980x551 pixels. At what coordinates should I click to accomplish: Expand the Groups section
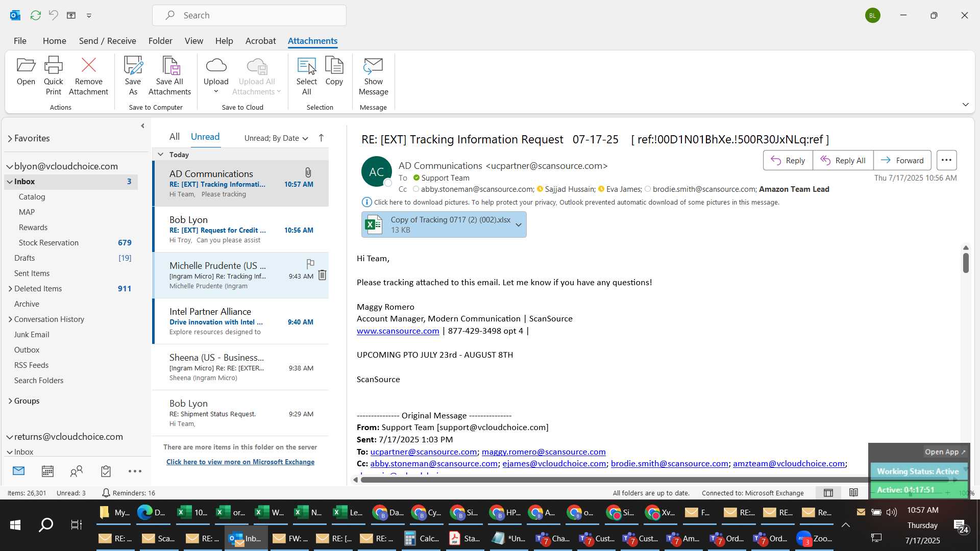10,401
